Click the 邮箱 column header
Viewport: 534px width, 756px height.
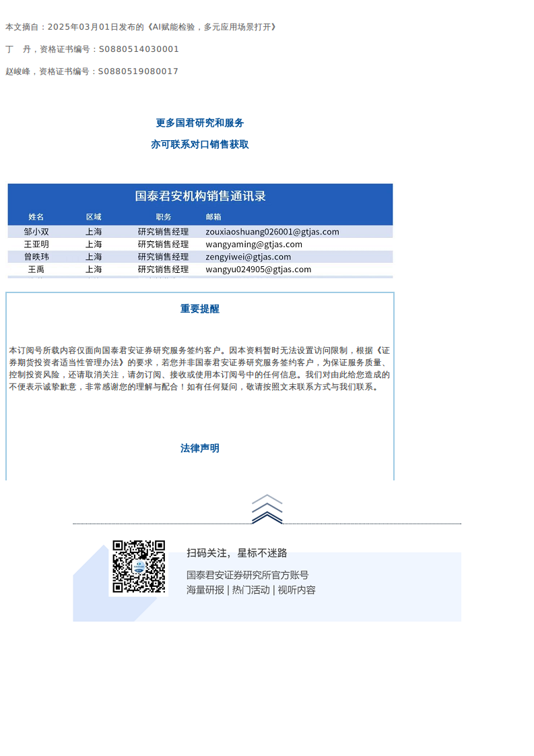[x=213, y=217]
